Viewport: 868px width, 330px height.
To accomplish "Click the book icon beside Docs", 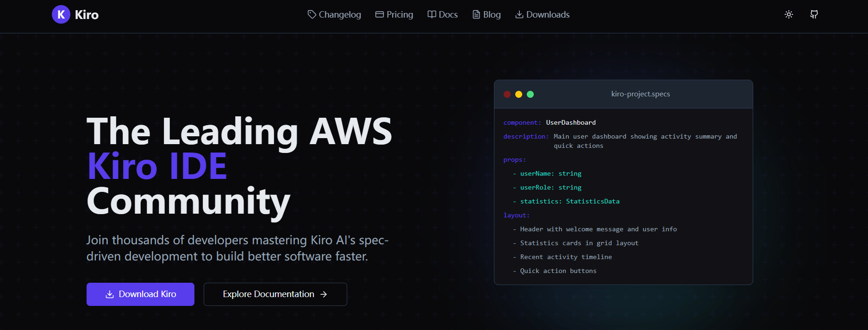I will pos(431,14).
